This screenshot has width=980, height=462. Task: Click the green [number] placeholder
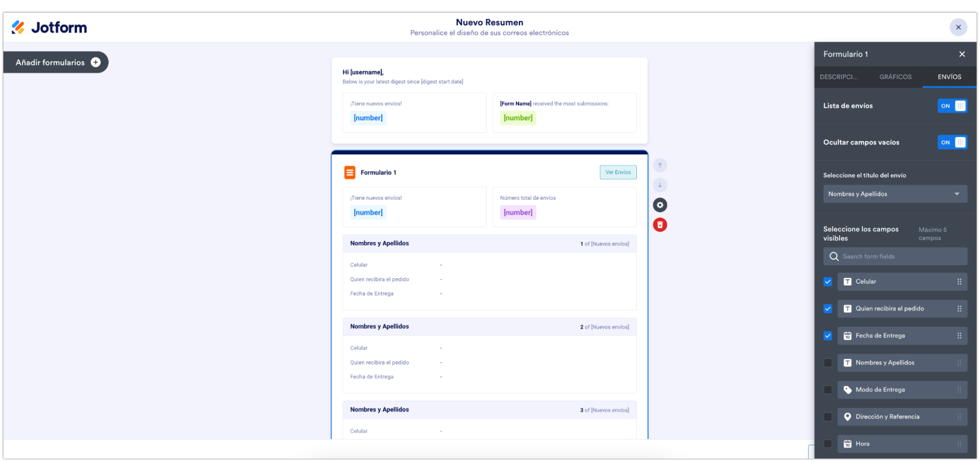[x=518, y=118]
